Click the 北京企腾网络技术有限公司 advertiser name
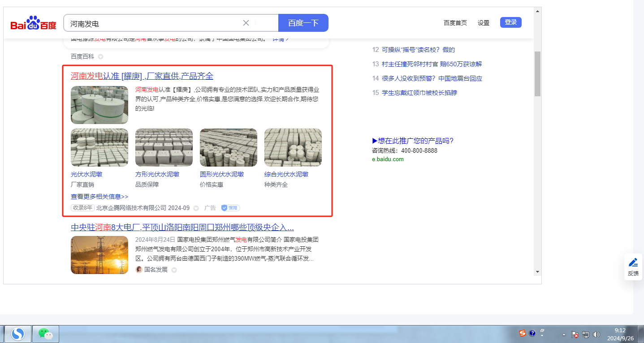This screenshot has height=343, width=644. pos(131,208)
